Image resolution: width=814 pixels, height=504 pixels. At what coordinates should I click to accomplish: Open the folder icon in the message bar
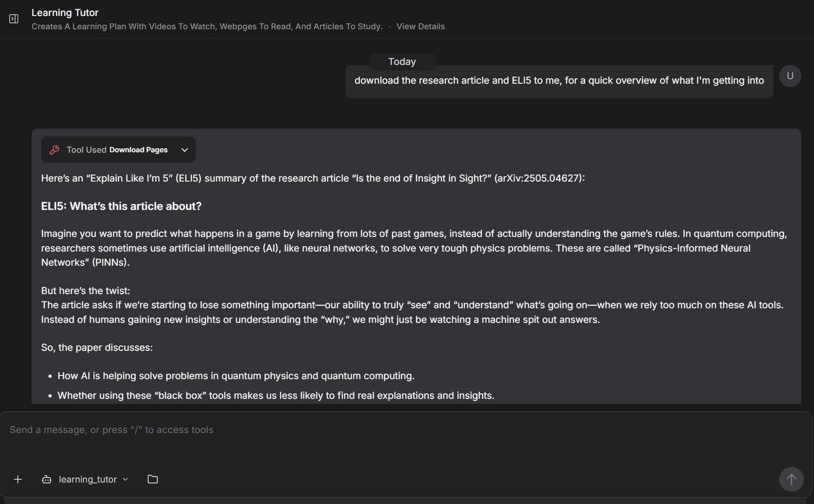(x=152, y=479)
